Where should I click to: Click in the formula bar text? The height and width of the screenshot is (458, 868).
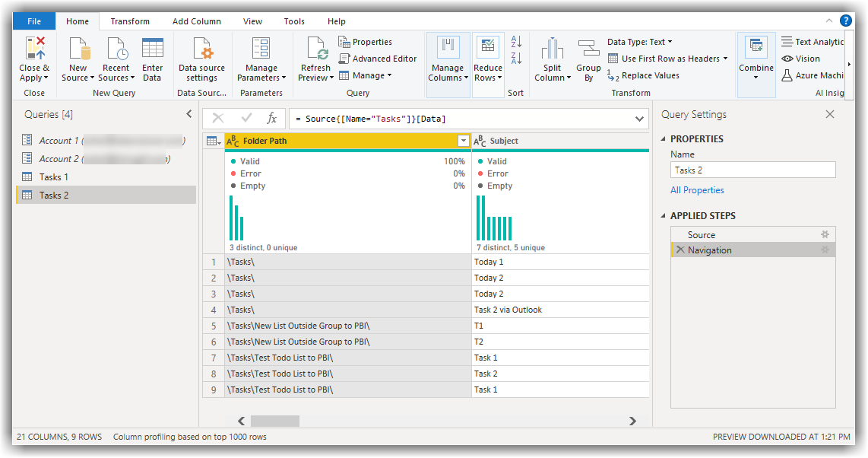369,119
